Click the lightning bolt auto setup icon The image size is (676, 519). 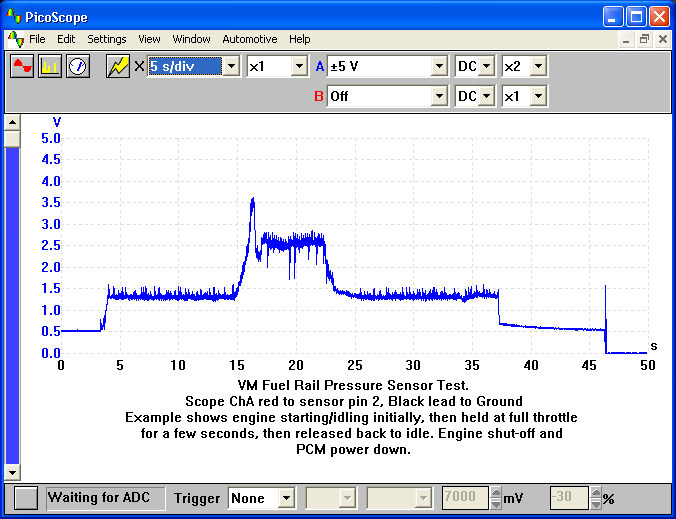point(118,67)
